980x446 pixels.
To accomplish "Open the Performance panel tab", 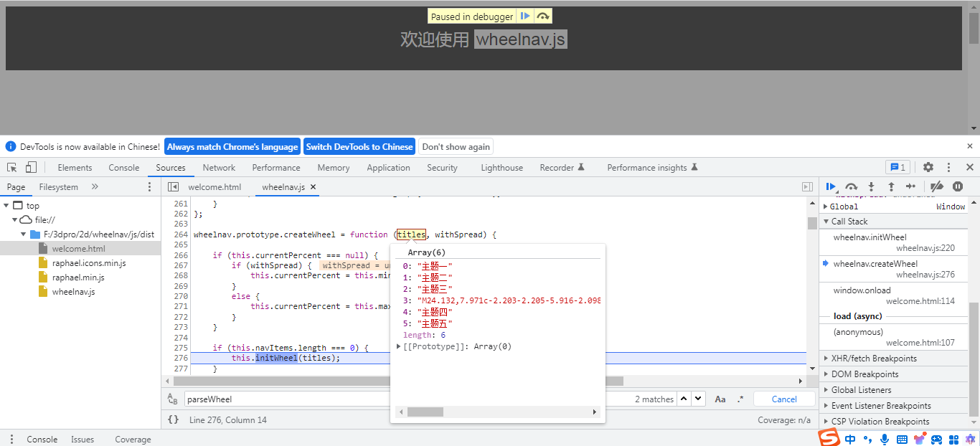I will coord(276,168).
